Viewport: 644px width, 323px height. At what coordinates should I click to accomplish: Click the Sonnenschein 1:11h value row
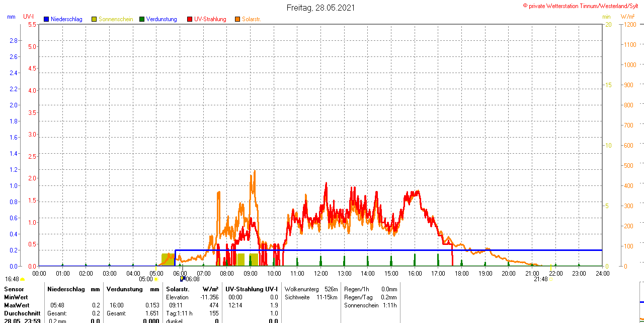tap(370, 305)
